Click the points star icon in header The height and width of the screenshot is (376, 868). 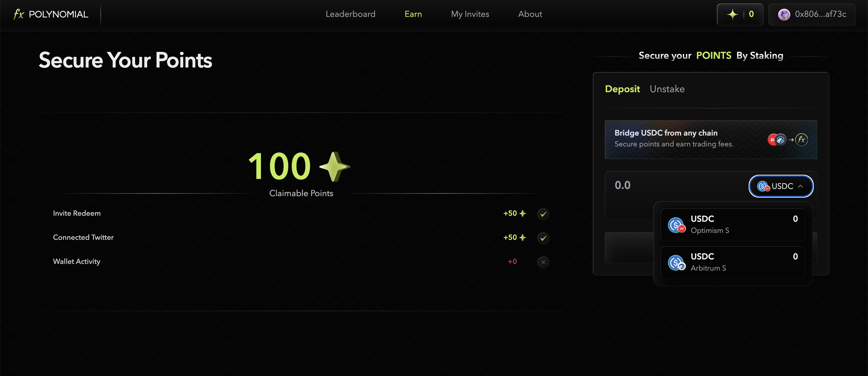pyautogui.click(x=732, y=14)
